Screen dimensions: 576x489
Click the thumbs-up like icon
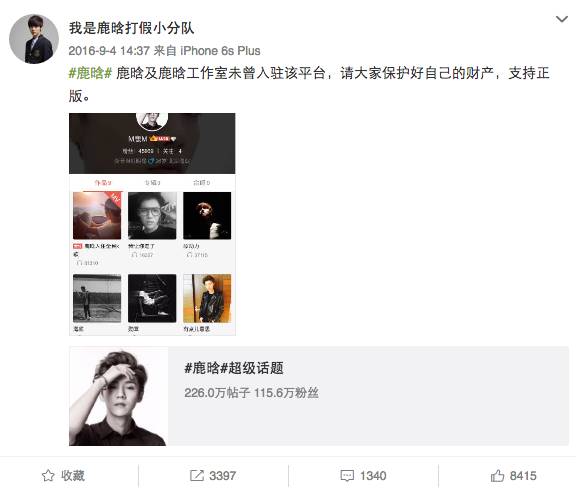click(x=497, y=476)
